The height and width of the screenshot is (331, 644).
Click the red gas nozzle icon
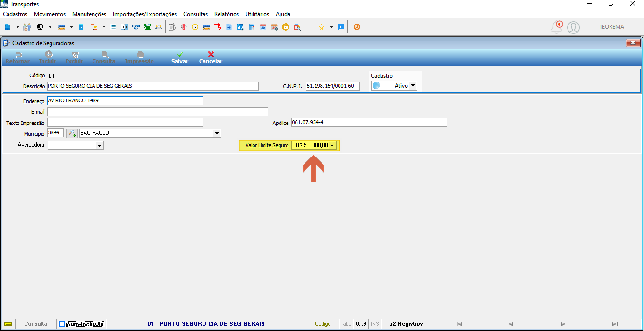click(x=217, y=27)
